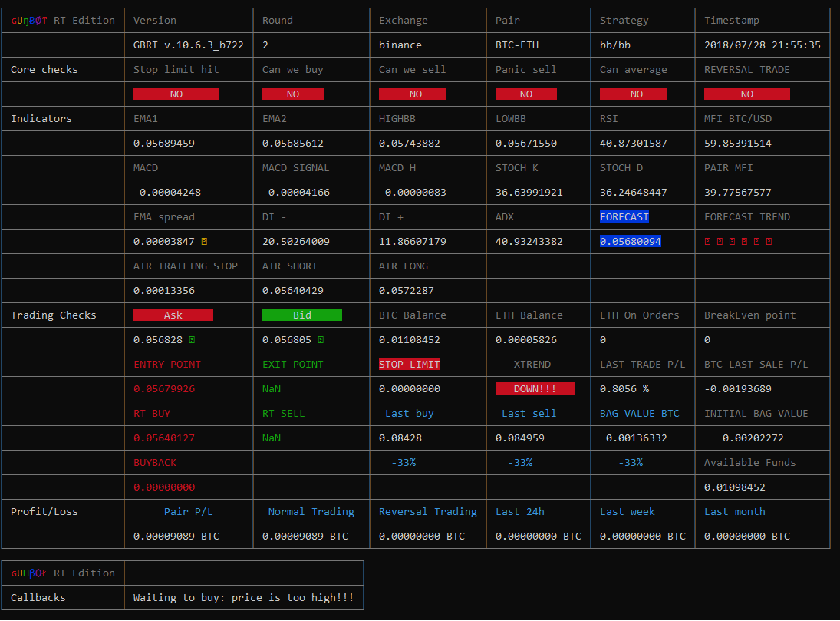Click the STOCH_D value 36.24648447

633,193
